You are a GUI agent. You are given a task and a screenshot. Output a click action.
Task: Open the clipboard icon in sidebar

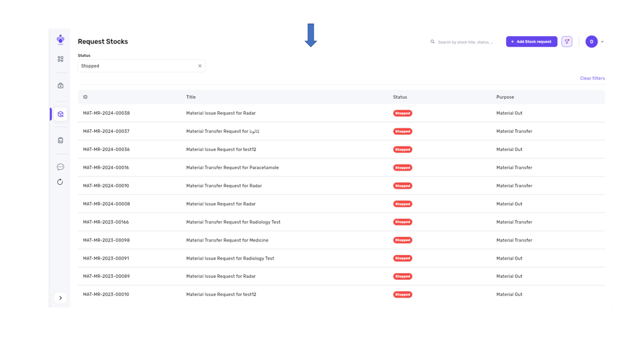pyautogui.click(x=60, y=140)
